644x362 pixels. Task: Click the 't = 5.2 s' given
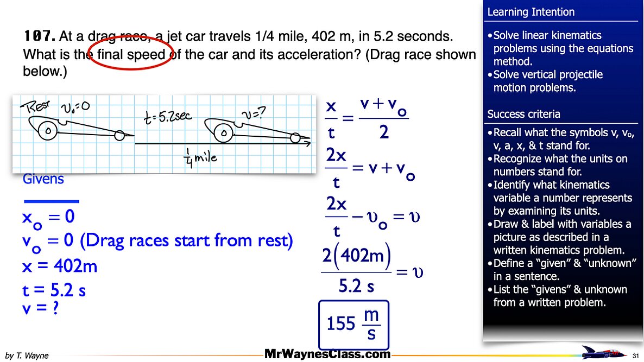54,290
